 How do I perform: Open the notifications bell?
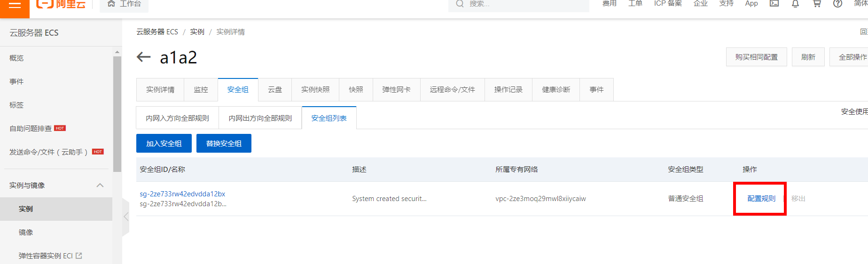click(x=795, y=4)
